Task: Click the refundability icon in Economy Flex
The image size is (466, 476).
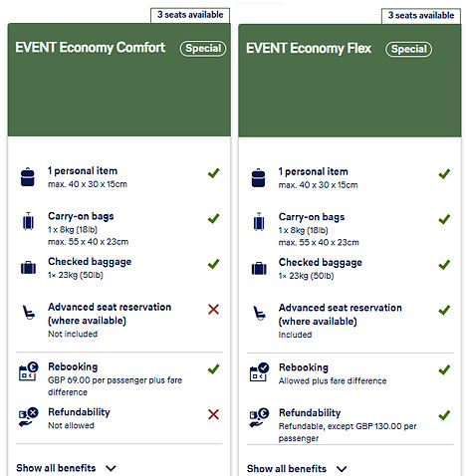Action: (259, 417)
